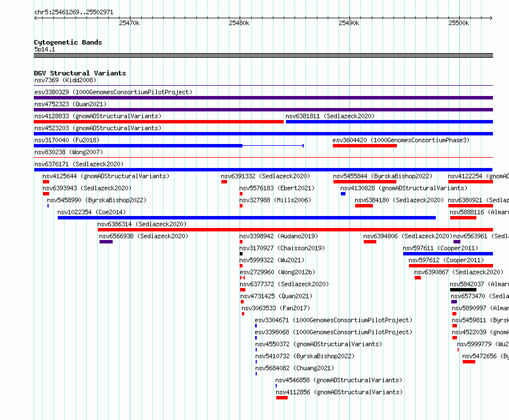Screen dimensions: 509x420
Task: Select esv3604420 red variant bar
Action: [x=365, y=146]
